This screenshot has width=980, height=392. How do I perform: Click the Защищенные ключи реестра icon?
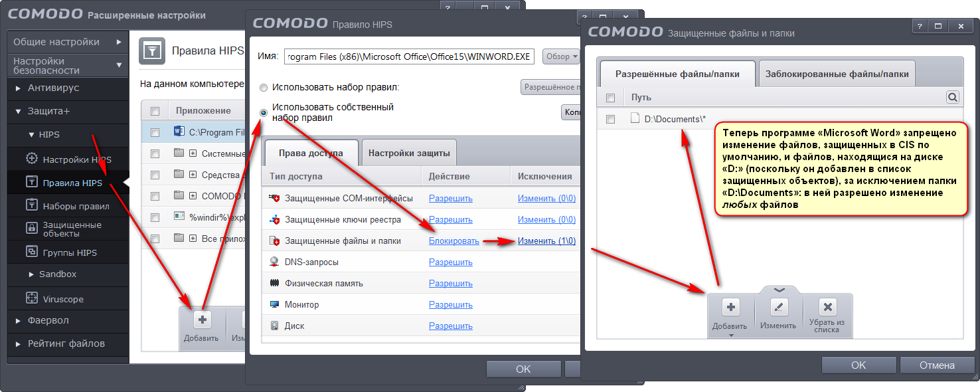(x=274, y=219)
